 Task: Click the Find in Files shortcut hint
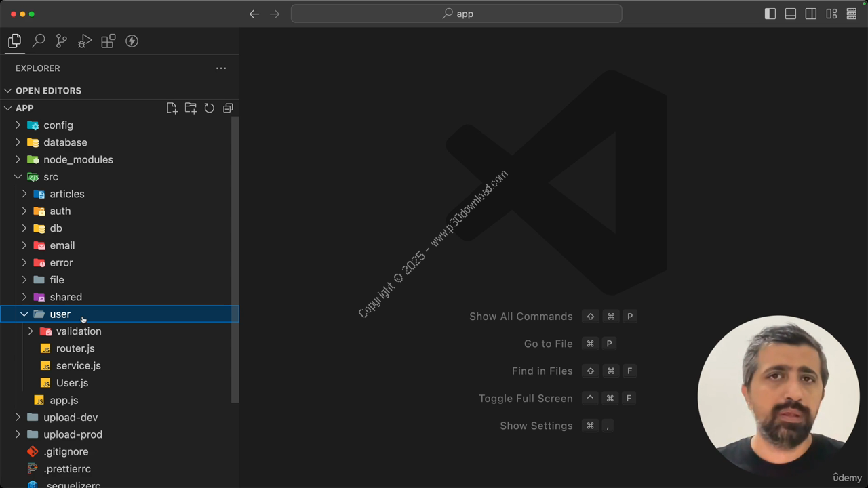point(574,371)
